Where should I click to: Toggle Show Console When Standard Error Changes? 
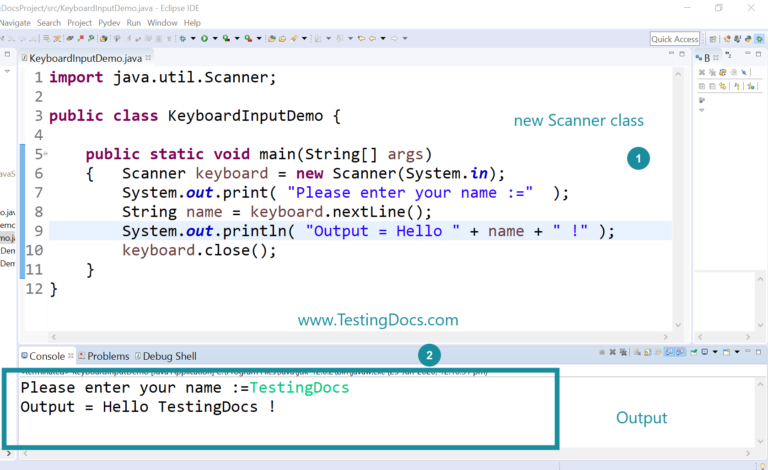(677, 353)
